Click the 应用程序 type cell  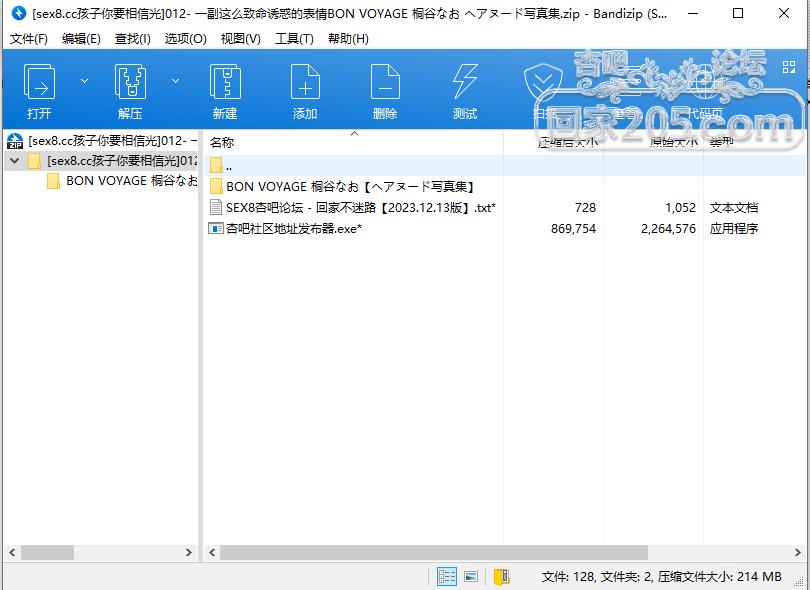(x=734, y=228)
